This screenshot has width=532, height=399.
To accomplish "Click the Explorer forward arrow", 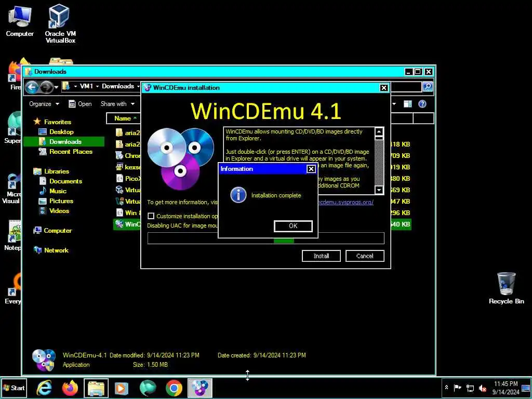I will pyautogui.click(x=46, y=87).
